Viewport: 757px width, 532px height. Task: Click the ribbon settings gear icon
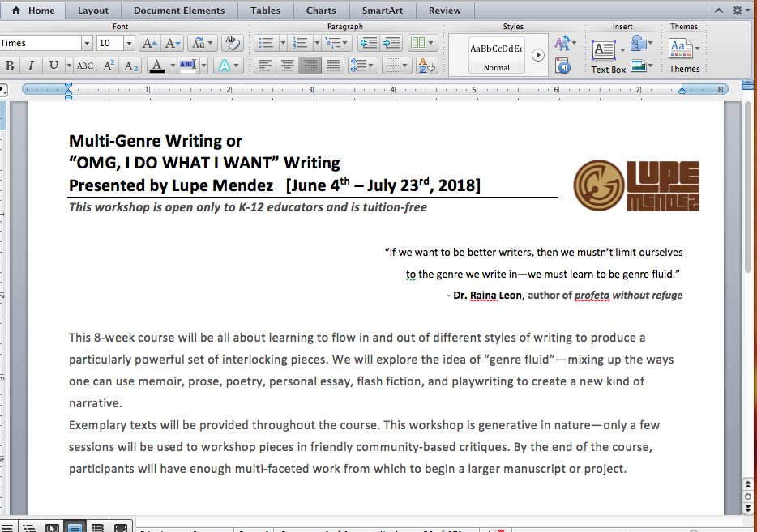pyautogui.click(x=738, y=11)
